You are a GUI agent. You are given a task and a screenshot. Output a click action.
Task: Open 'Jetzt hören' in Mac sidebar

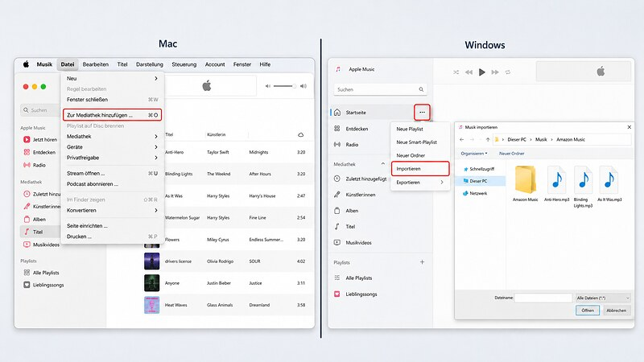coord(40,139)
